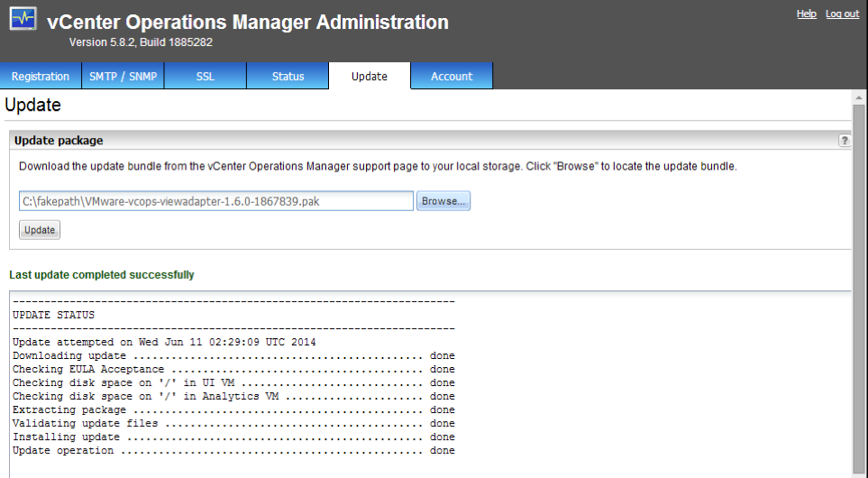The height and width of the screenshot is (478, 868).
Task: Click the 'UPDATE STATUS' log heading
Action: point(54,315)
